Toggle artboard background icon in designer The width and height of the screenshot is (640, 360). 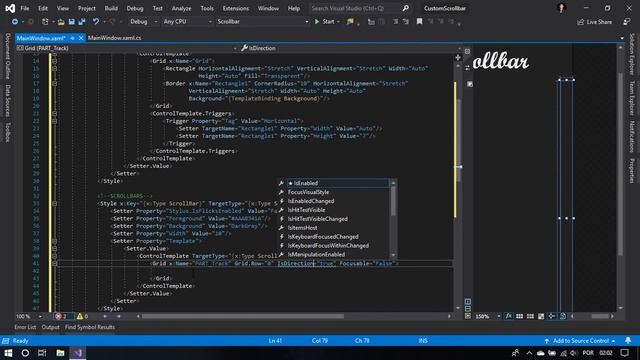[x=541, y=316]
